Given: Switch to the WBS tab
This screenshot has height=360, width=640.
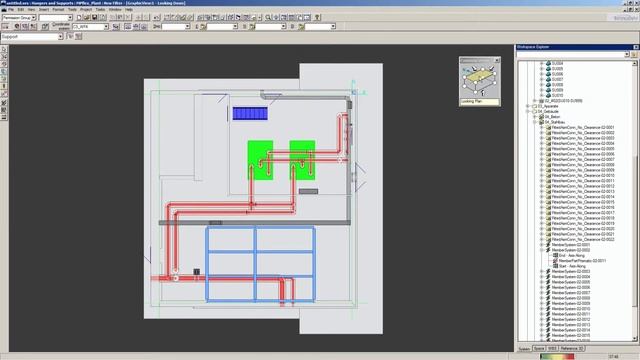Looking at the screenshot, I should (552, 349).
